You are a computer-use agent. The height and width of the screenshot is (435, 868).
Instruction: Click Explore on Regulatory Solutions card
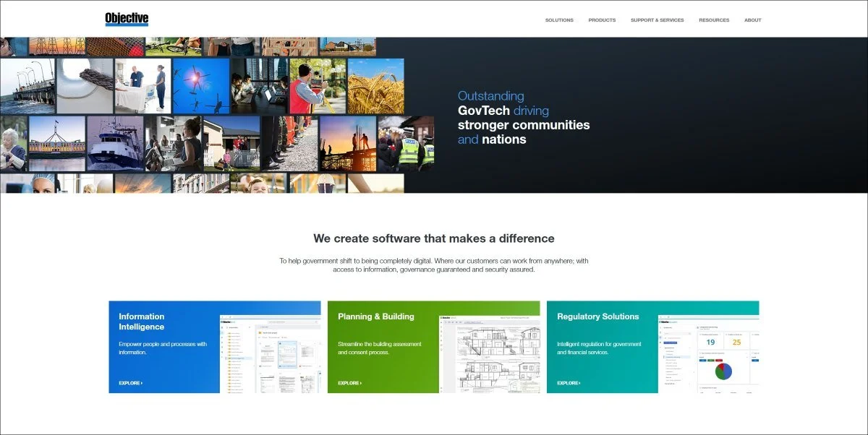coord(569,383)
